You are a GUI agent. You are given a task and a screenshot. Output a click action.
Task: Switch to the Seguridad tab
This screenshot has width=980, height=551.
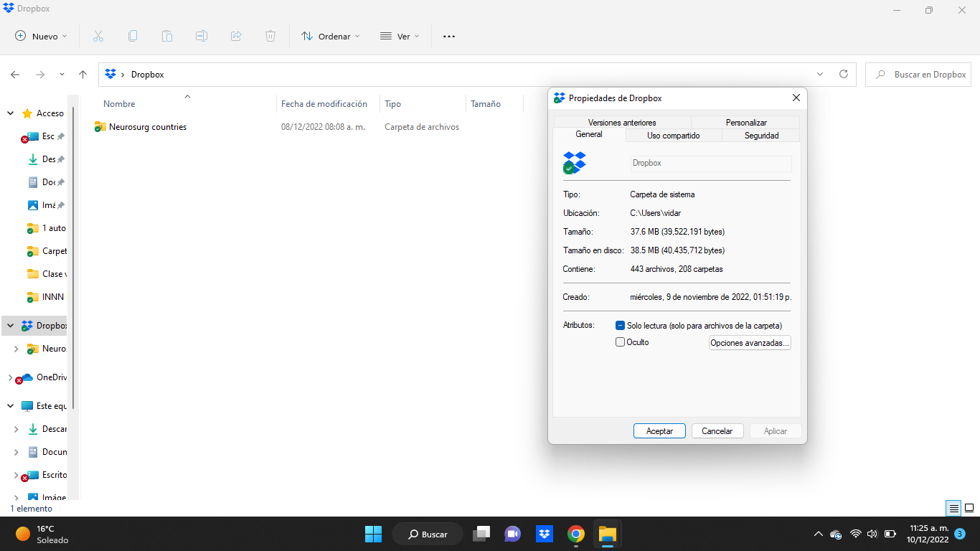point(761,136)
